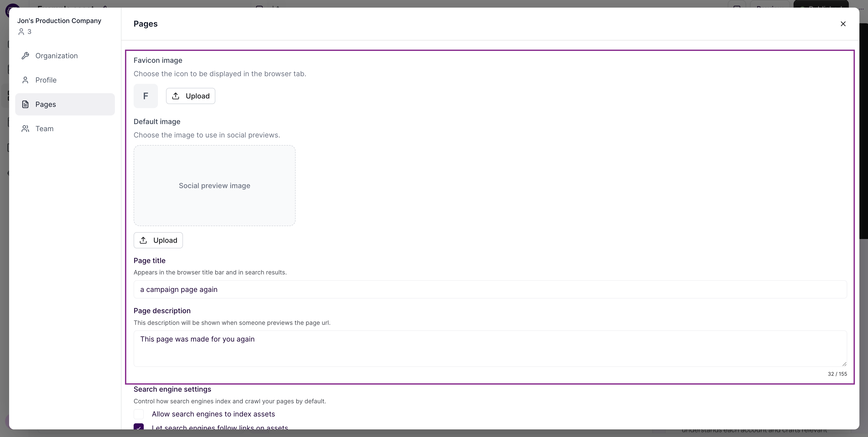Click the Pages dialog heading

(x=146, y=24)
